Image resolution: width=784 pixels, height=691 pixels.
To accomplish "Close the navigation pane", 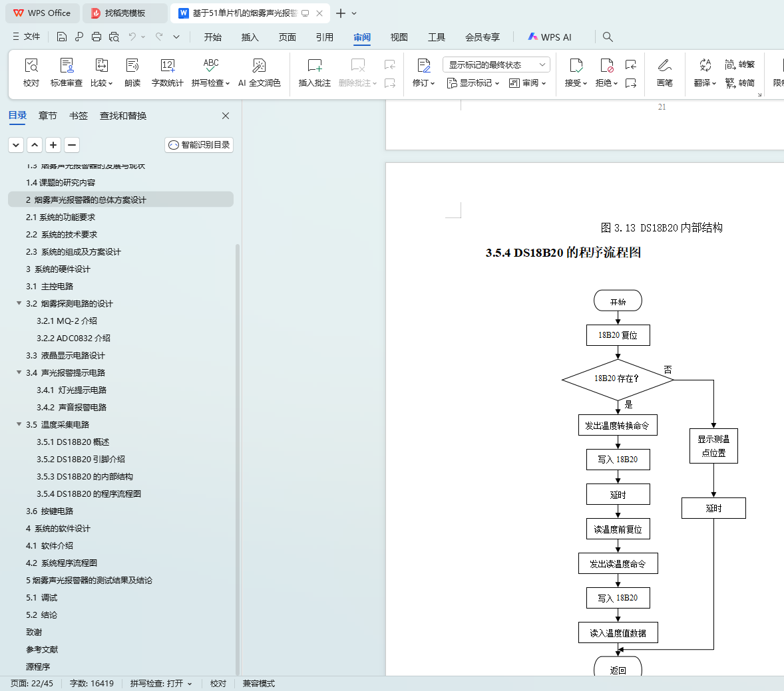I will [226, 116].
